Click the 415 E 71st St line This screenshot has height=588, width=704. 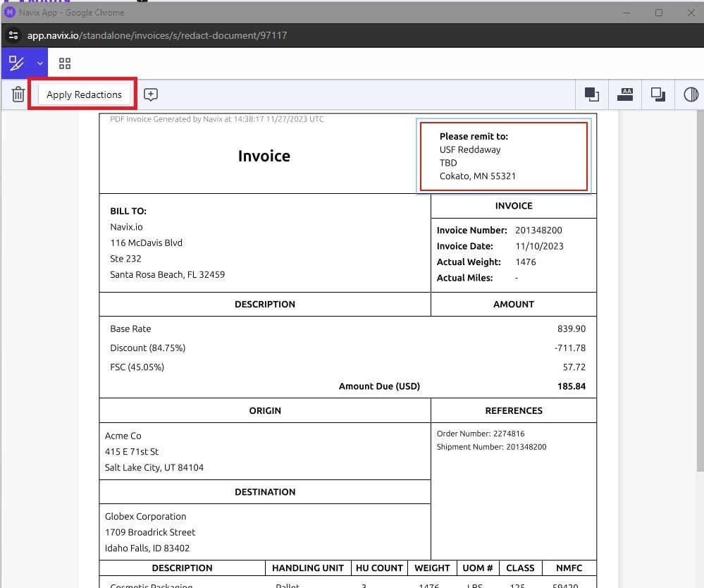point(132,452)
